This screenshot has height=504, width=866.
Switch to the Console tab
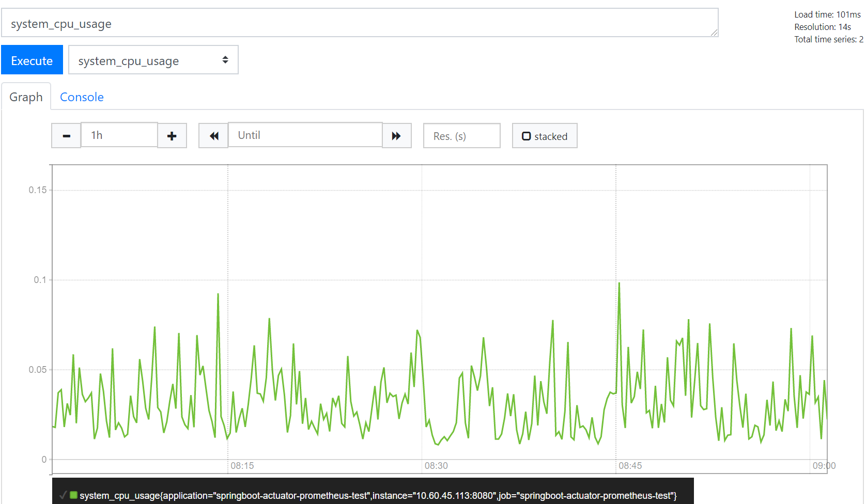pos(82,97)
